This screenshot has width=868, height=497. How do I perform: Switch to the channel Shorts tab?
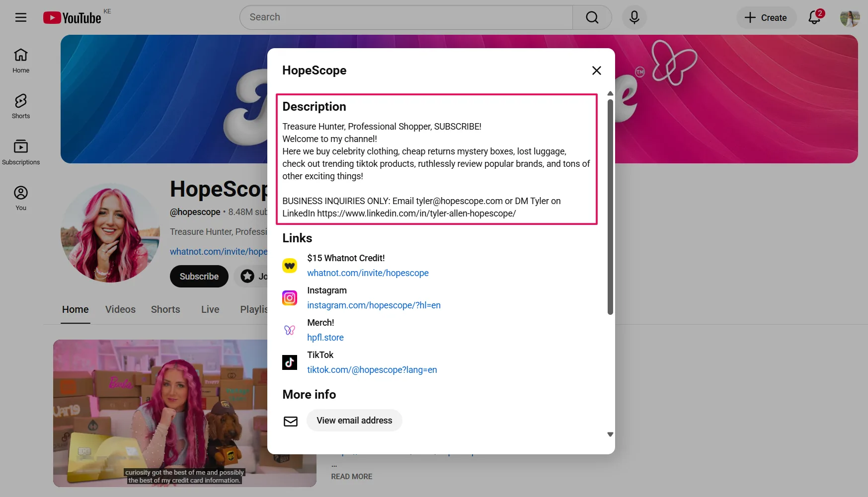point(165,309)
